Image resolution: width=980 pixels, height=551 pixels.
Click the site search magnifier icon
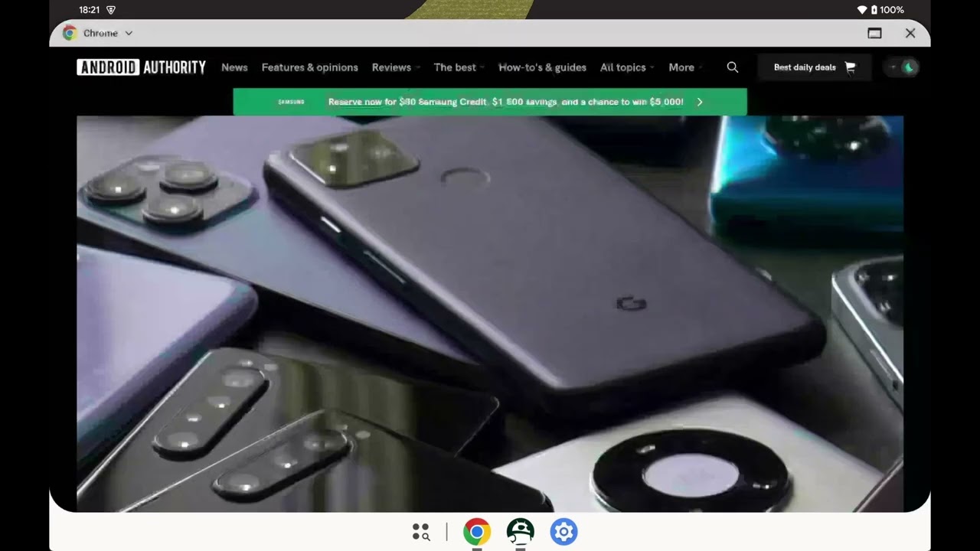coord(733,67)
